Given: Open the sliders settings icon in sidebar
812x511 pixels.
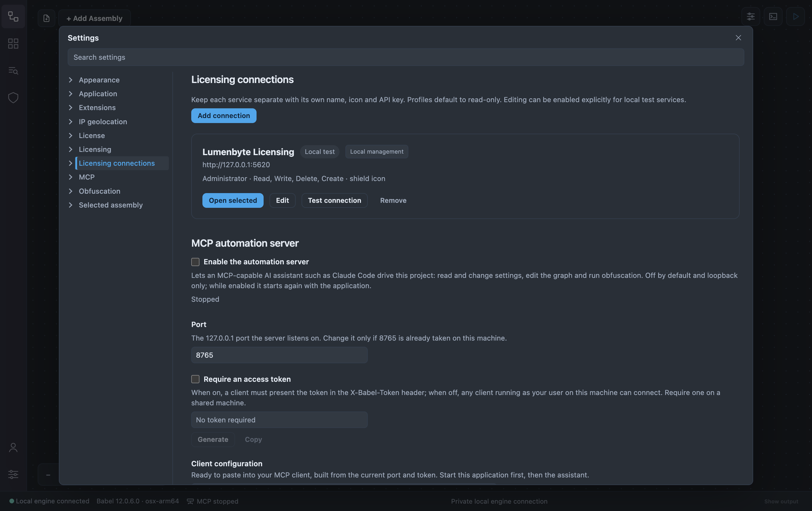Looking at the screenshot, I should pyautogui.click(x=13, y=474).
